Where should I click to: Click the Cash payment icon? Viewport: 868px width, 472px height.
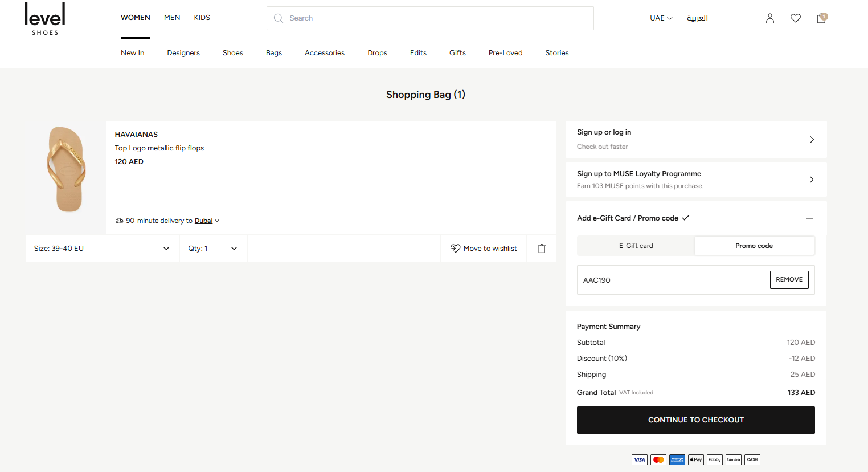(752, 459)
